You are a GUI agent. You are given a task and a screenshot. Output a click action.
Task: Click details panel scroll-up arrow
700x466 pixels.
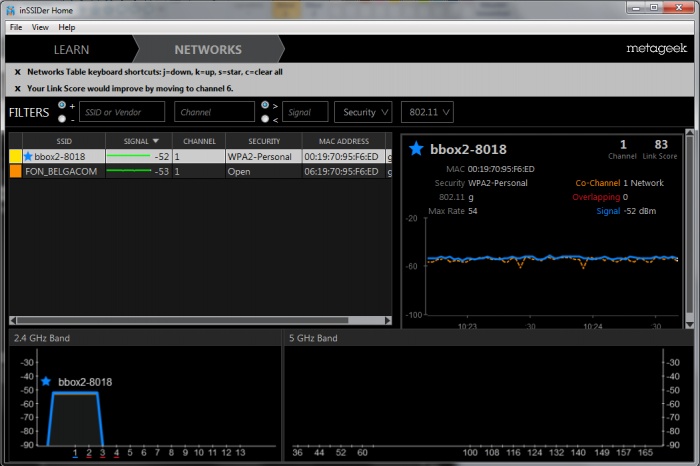pyautogui.click(x=690, y=133)
